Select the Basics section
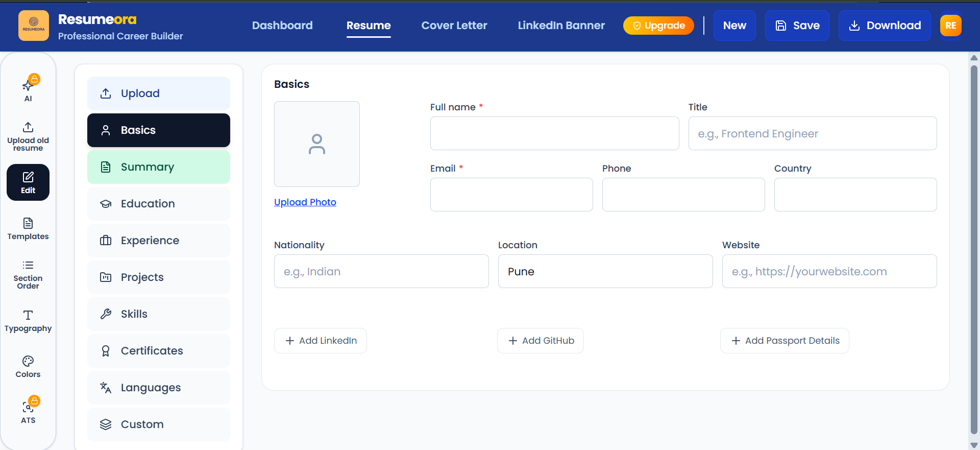Screen dimensions: 980x450 click(x=159, y=130)
